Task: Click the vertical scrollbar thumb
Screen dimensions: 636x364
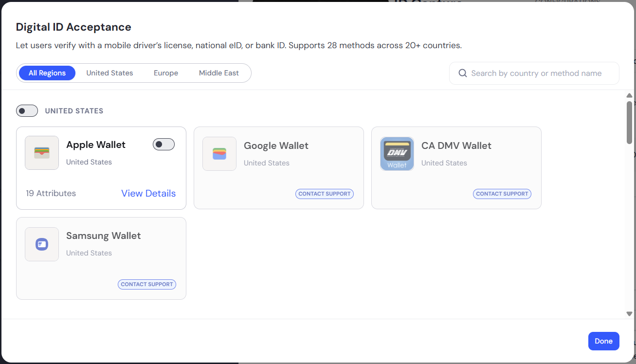Action: click(629, 123)
